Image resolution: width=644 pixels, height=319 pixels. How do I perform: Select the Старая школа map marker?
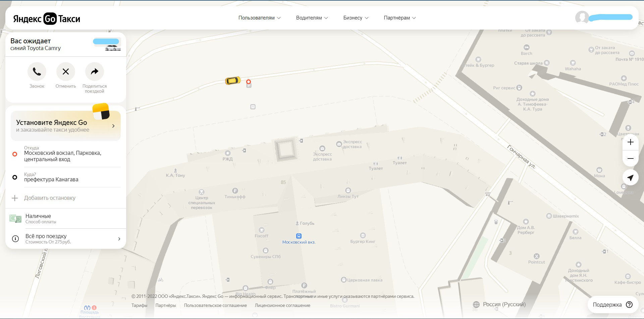pyautogui.click(x=547, y=63)
